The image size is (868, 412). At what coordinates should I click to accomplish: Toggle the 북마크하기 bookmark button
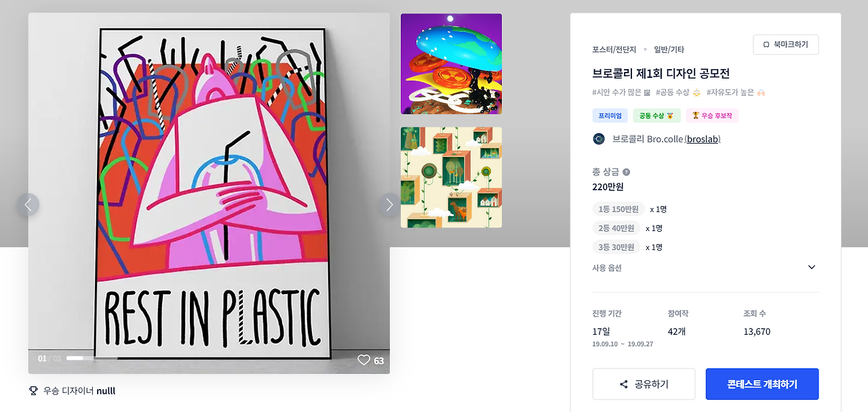pyautogui.click(x=786, y=45)
